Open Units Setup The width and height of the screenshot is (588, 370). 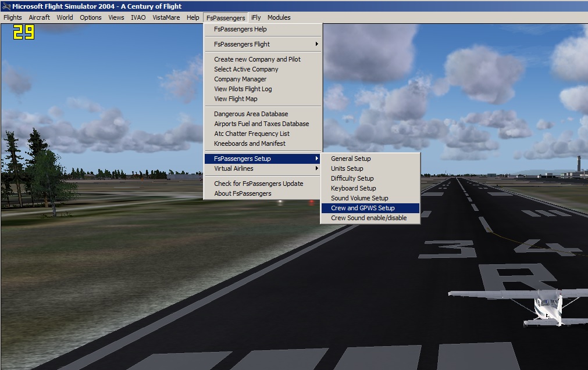pyautogui.click(x=370, y=168)
